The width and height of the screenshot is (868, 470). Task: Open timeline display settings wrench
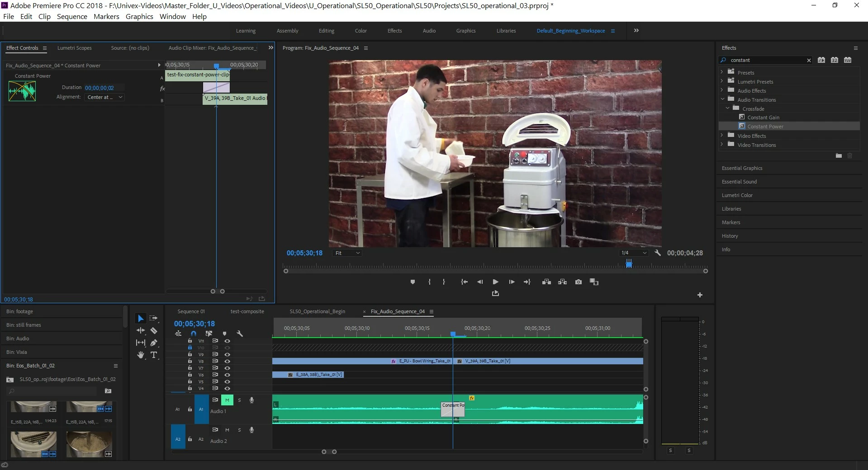click(240, 334)
